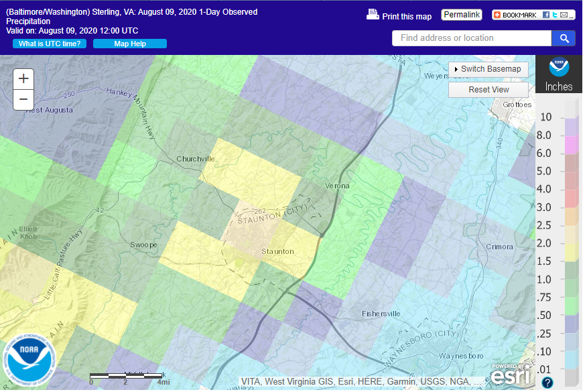Click the Swoope map label
Viewport: 585px width, 392px height.
(x=144, y=245)
